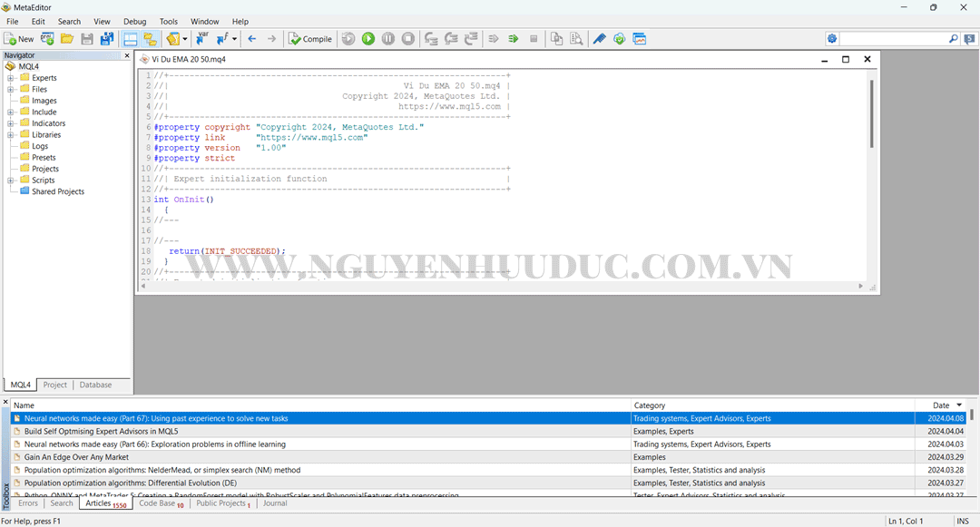
Task: Click the Styler comb icon
Action: pyautogui.click(x=600, y=39)
